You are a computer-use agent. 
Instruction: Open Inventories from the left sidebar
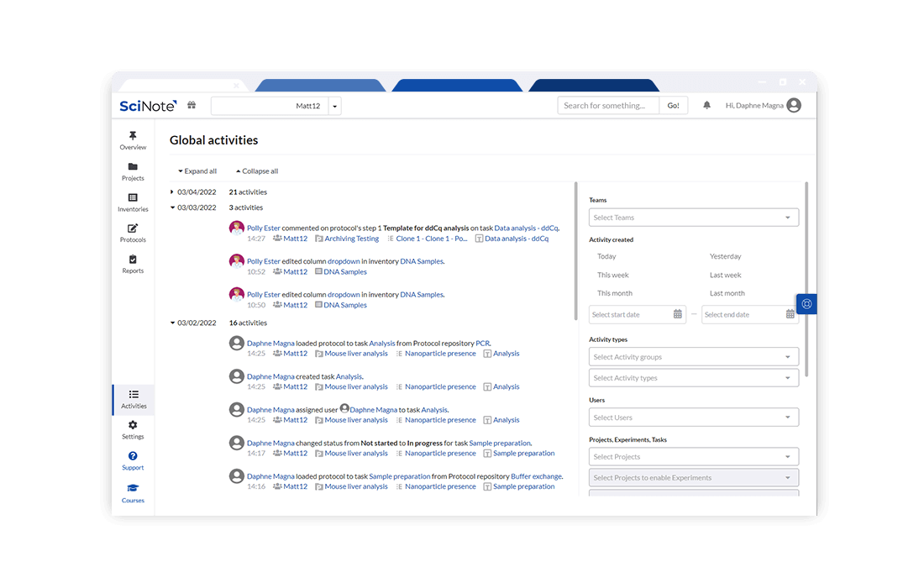133,202
